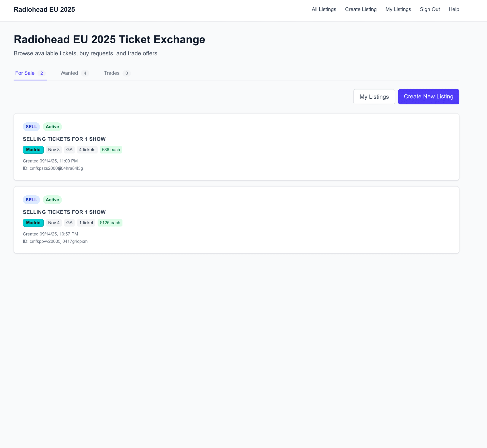Select the For Sale tab
Image resolution: width=487 pixels, height=448 pixels.
(x=30, y=73)
